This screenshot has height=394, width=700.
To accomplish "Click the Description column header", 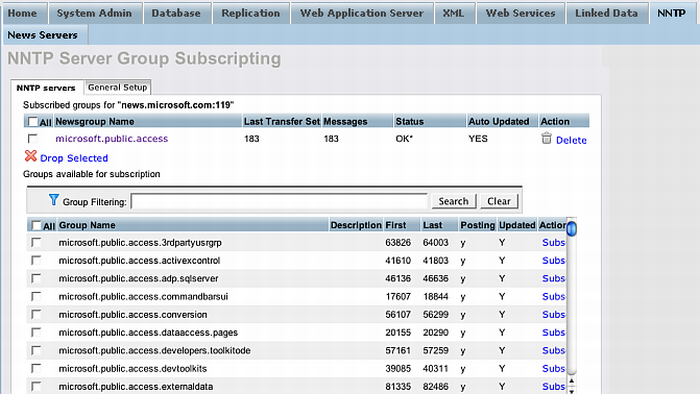I will click(356, 225).
